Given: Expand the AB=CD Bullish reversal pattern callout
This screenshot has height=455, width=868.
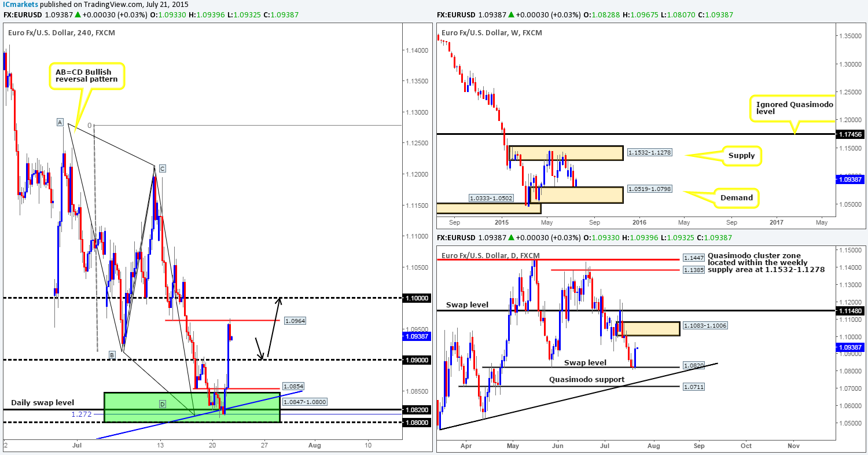Looking at the screenshot, I should [x=86, y=75].
